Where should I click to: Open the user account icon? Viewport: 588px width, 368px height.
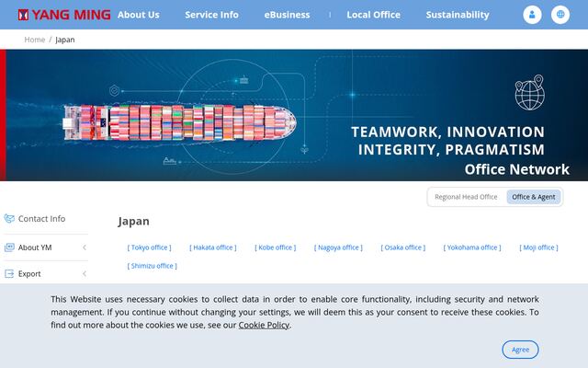point(532,15)
